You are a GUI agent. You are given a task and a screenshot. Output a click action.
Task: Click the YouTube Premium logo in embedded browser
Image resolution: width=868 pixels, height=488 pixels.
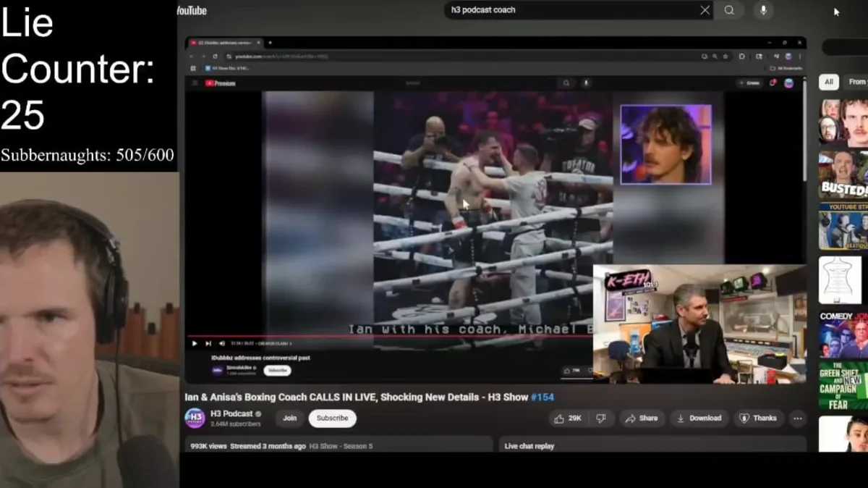pyautogui.click(x=221, y=83)
